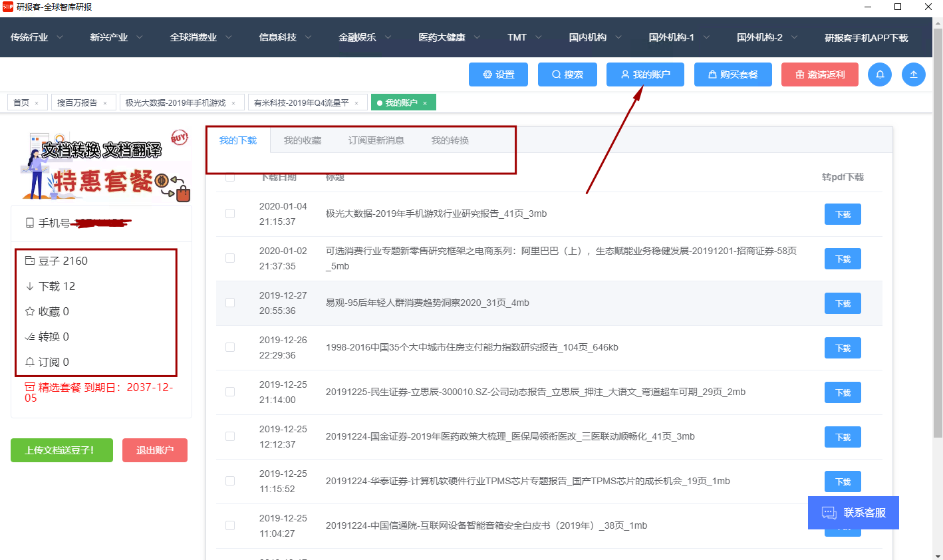Click the app logo in title bar

click(8, 7)
